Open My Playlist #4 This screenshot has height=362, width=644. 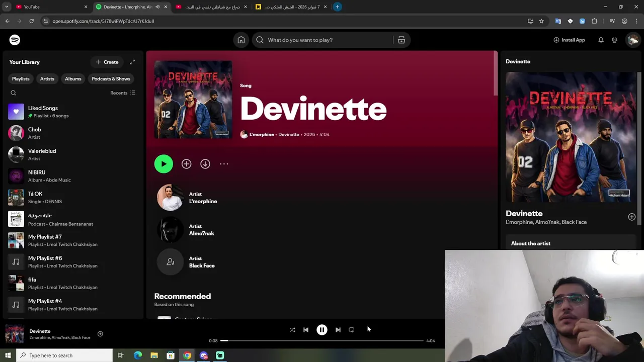coord(72,305)
